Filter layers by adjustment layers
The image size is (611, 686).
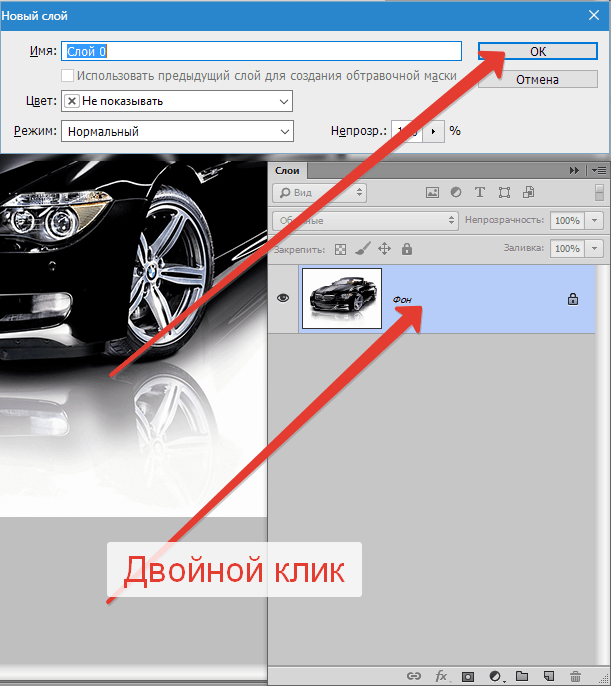pyautogui.click(x=456, y=192)
